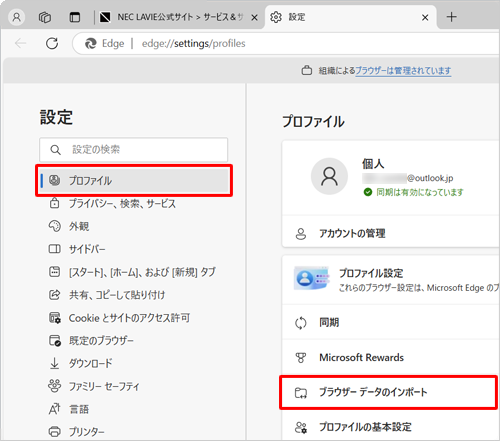Click the magnifier icon in settings search
500x441 pixels.
[x=56, y=150]
